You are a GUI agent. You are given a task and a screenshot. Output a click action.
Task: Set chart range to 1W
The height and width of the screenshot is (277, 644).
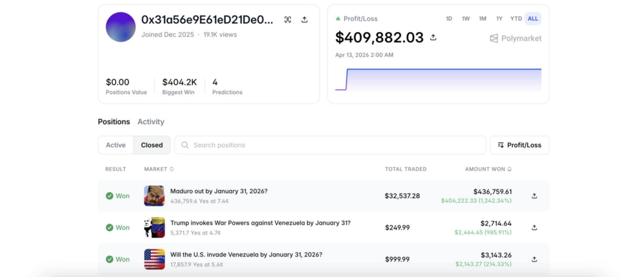465,19
